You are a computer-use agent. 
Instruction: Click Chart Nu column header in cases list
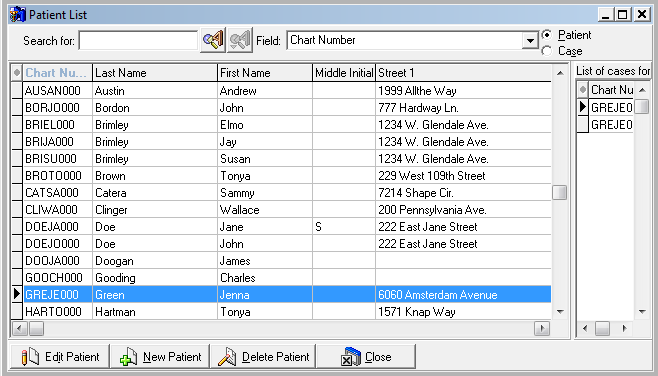click(x=611, y=90)
